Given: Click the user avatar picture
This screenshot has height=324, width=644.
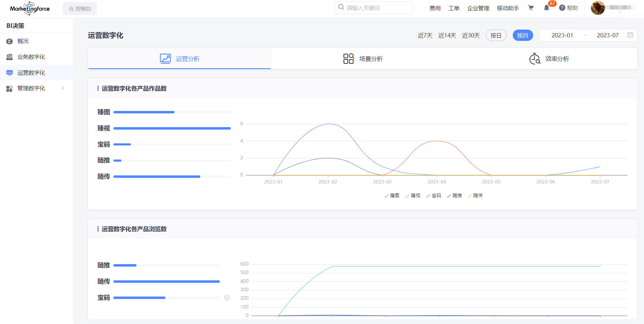Looking at the screenshot, I should [598, 8].
